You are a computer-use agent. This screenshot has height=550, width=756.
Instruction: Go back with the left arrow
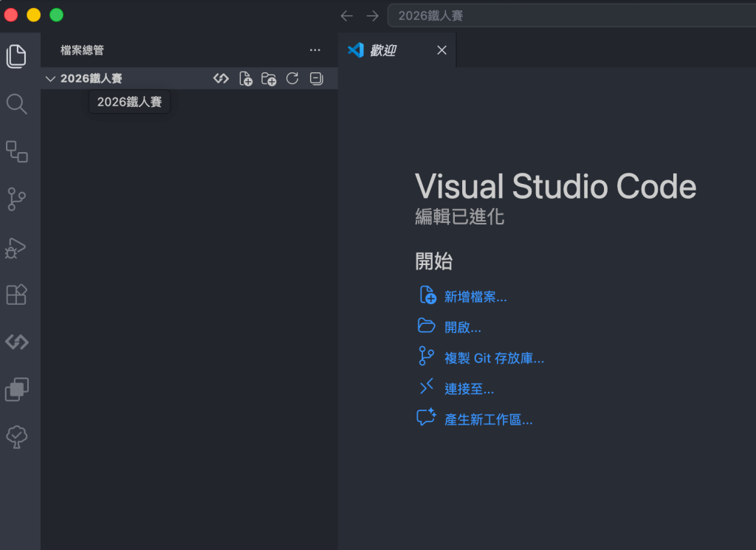point(347,16)
